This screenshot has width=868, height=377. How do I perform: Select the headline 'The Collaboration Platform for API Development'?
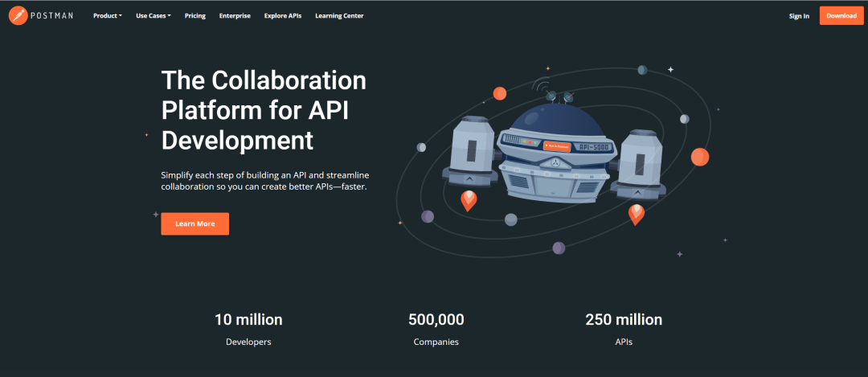coord(264,111)
